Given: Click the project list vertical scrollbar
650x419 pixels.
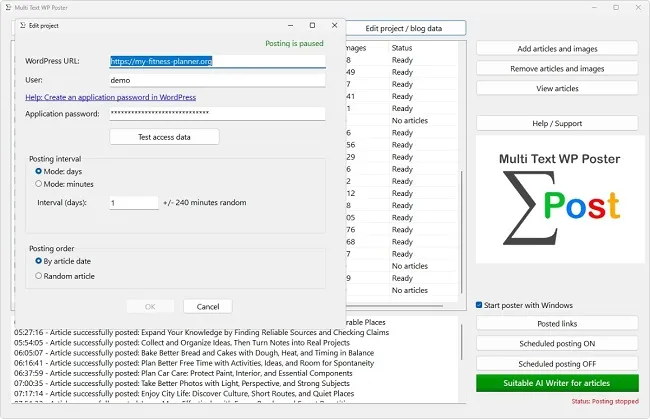Looking at the screenshot, I should coord(461,232).
